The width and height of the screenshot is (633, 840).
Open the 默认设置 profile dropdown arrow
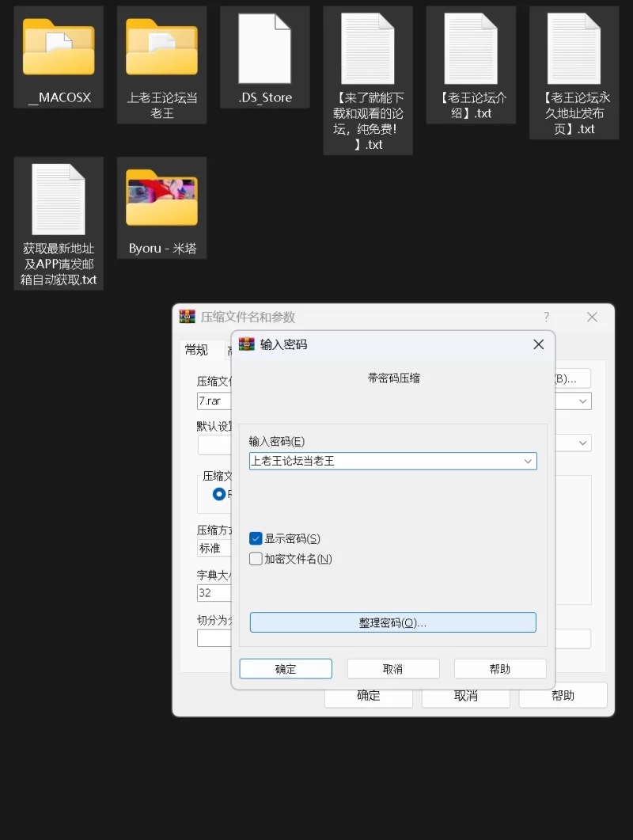coord(582,443)
